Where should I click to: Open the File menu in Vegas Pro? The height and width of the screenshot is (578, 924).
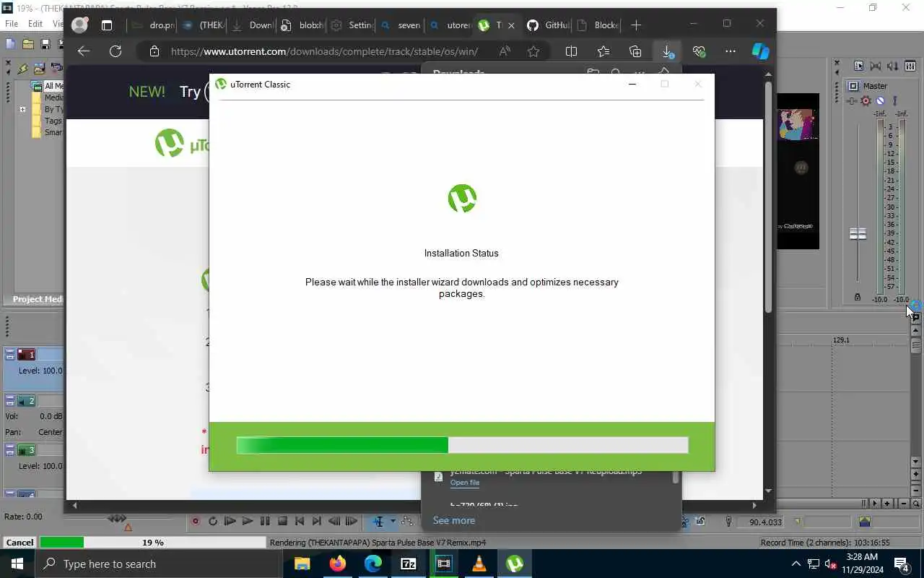tap(12, 24)
